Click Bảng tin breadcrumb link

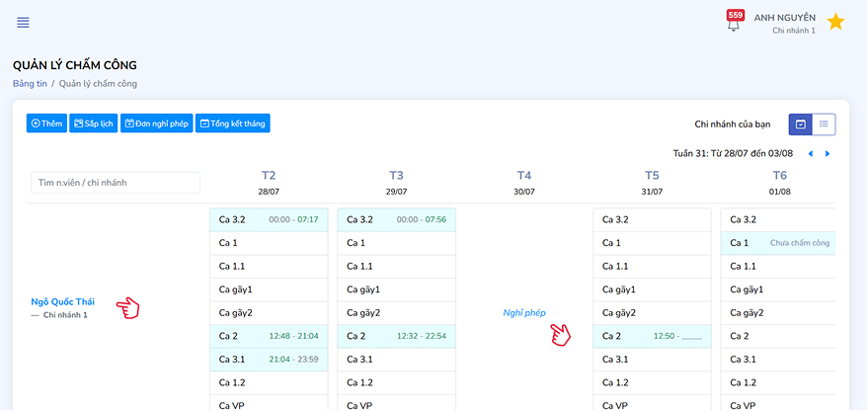tap(30, 83)
